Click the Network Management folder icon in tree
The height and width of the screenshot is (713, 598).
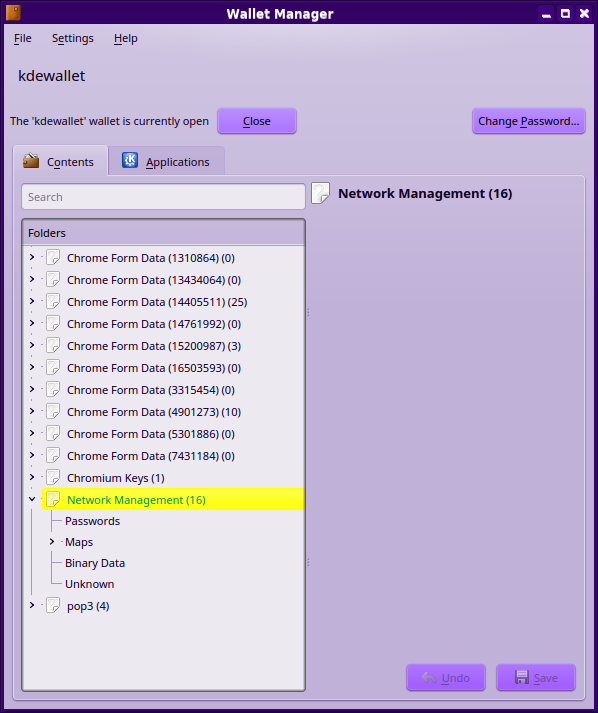(x=53, y=499)
